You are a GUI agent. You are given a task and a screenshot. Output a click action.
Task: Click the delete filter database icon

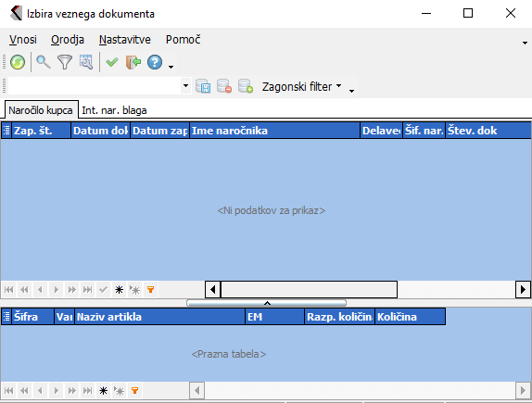point(224,86)
